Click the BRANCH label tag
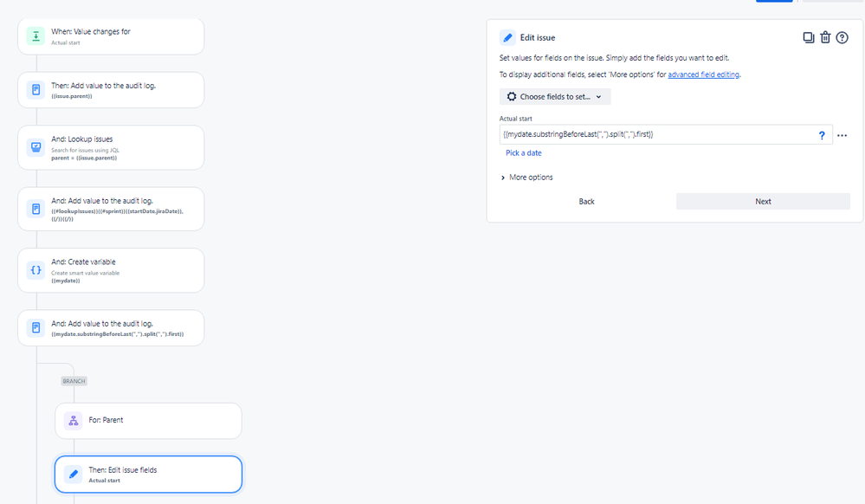The width and height of the screenshot is (865, 504). pyautogui.click(x=74, y=381)
